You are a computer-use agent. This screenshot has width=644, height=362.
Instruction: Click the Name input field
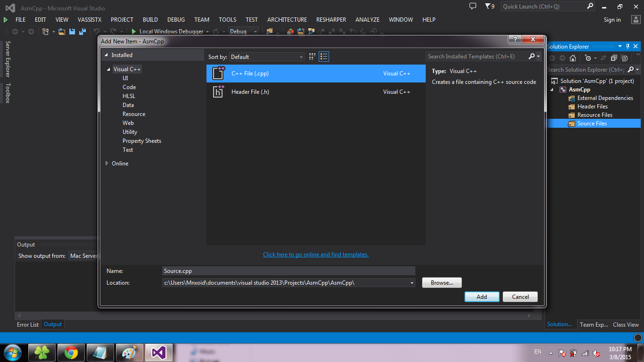pyautogui.click(x=289, y=271)
